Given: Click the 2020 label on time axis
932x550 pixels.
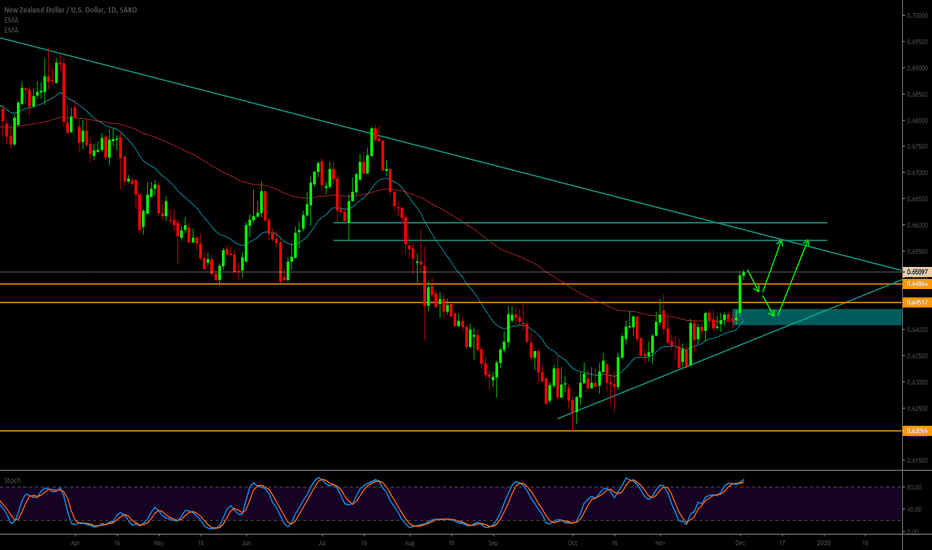Looking at the screenshot, I should click(x=824, y=541).
